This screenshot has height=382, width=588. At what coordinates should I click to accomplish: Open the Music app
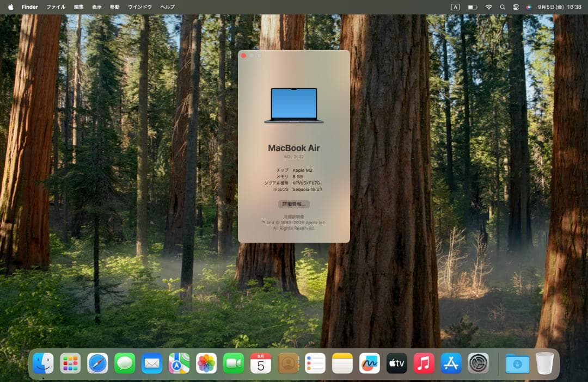pos(424,362)
